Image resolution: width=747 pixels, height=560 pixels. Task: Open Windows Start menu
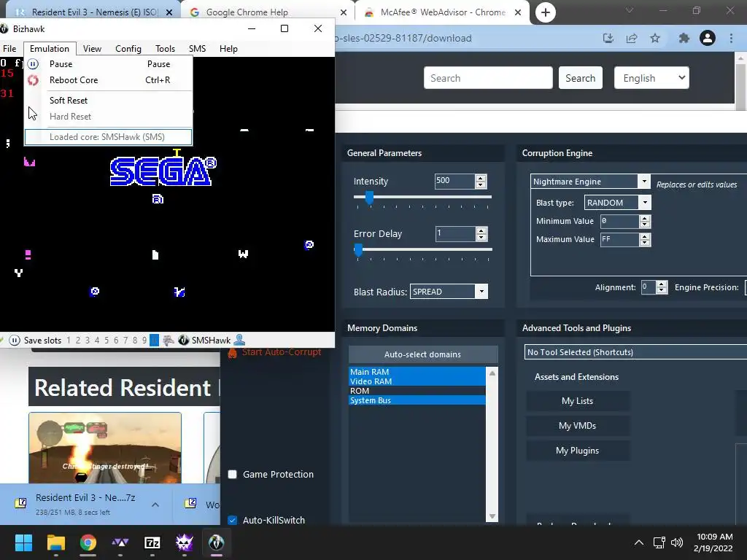pyautogui.click(x=23, y=542)
